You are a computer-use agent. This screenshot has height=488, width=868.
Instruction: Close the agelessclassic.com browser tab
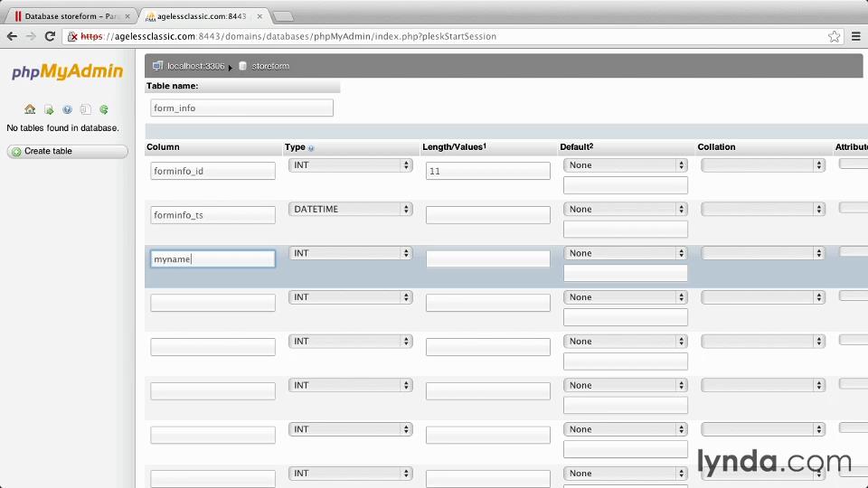[x=262, y=16]
